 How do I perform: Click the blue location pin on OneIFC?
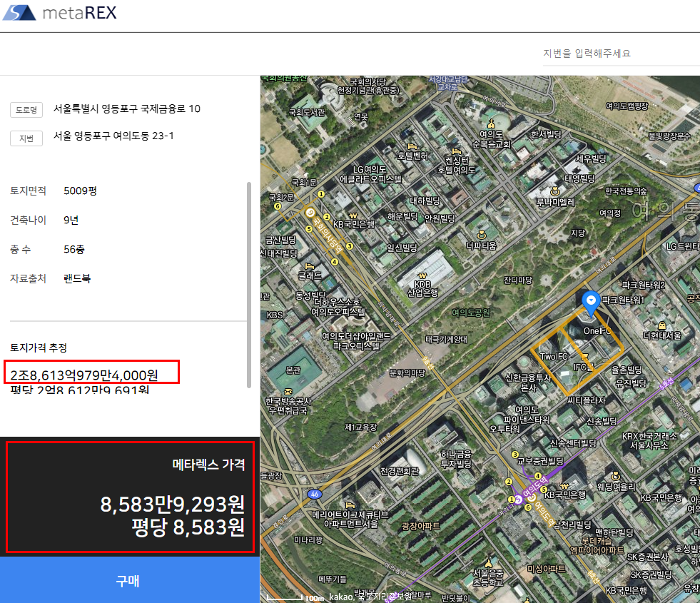(591, 303)
